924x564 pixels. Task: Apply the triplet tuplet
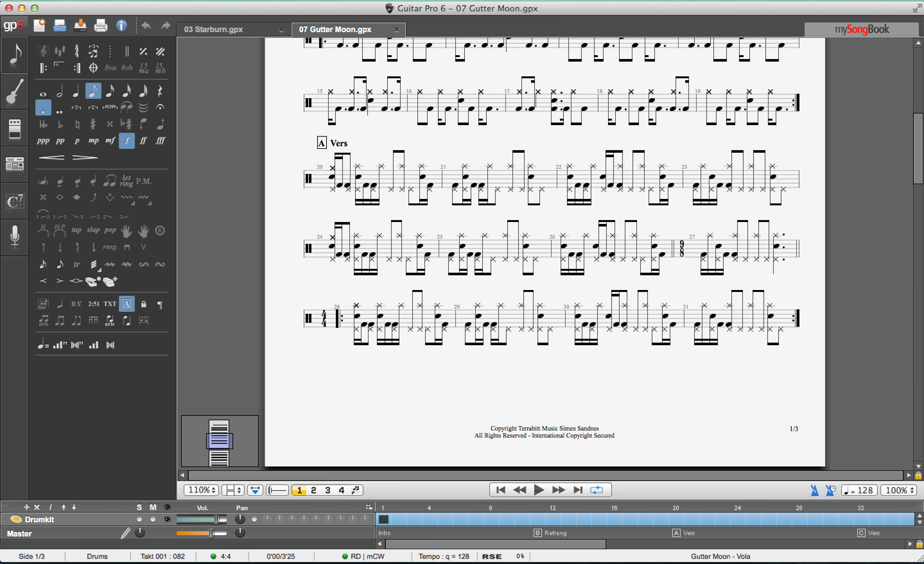tap(76, 107)
